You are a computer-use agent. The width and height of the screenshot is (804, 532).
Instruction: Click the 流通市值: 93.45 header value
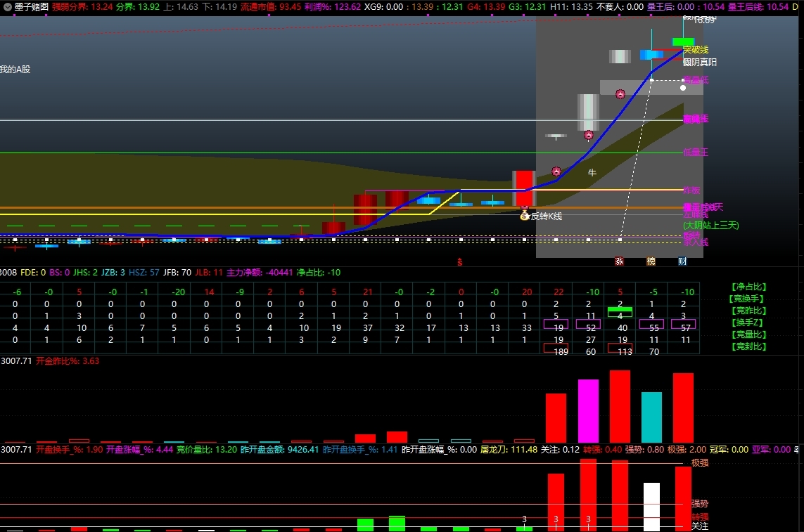270,6
